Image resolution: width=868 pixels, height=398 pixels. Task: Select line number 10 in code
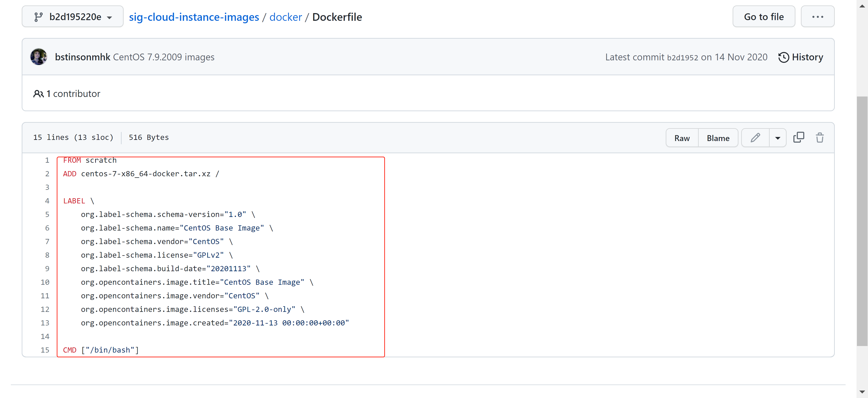tap(45, 282)
